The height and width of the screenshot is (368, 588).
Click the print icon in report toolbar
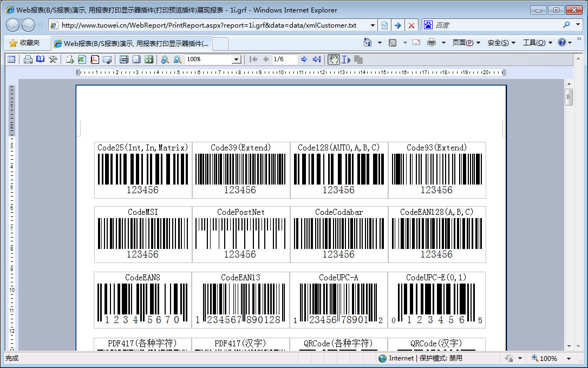28,60
